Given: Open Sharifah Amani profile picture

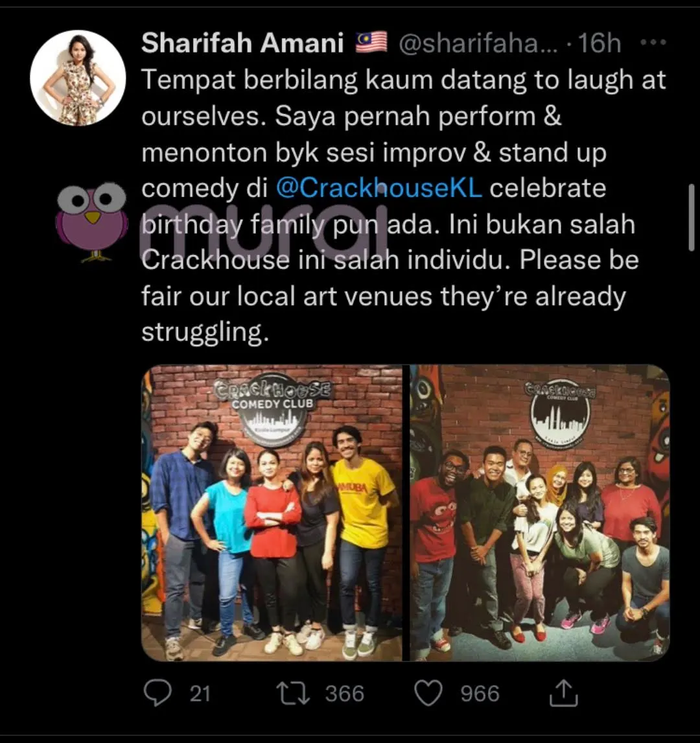Looking at the screenshot, I should click(78, 78).
